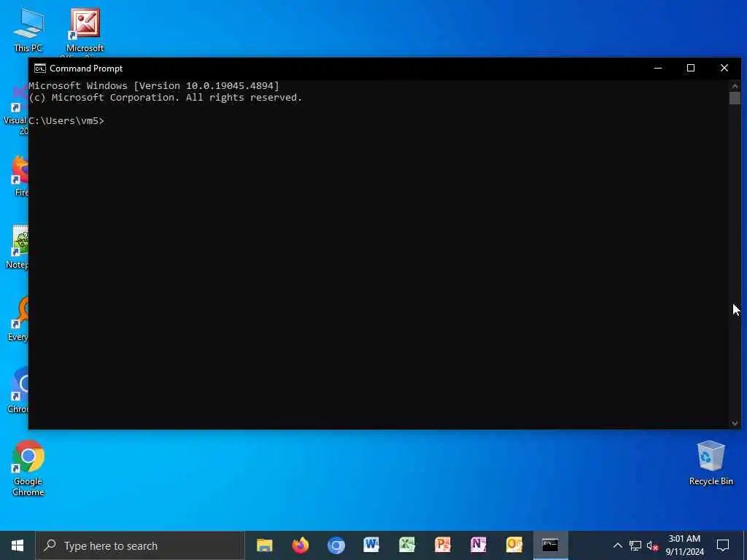Click the Command Prompt window title text
The image size is (747, 560).
coord(86,69)
